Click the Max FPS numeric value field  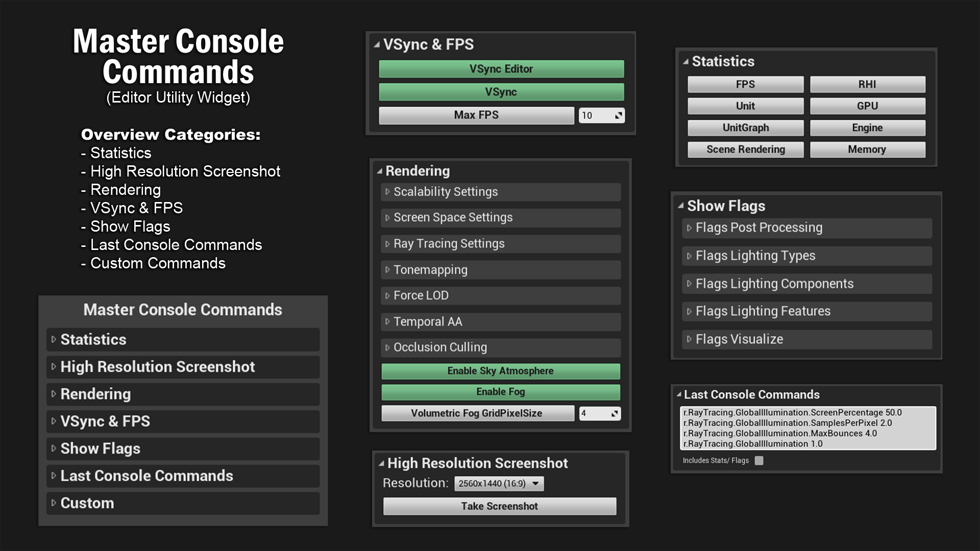[594, 116]
